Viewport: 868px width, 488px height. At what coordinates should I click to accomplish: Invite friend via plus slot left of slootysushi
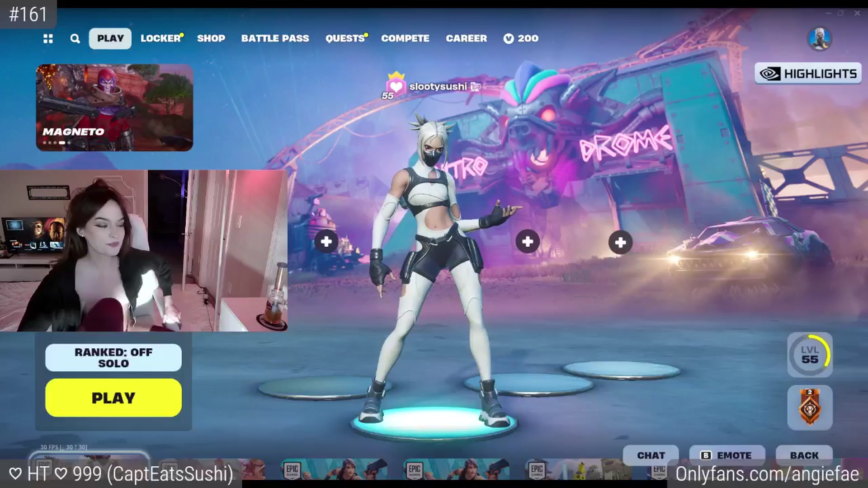pyautogui.click(x=326, y=242)
